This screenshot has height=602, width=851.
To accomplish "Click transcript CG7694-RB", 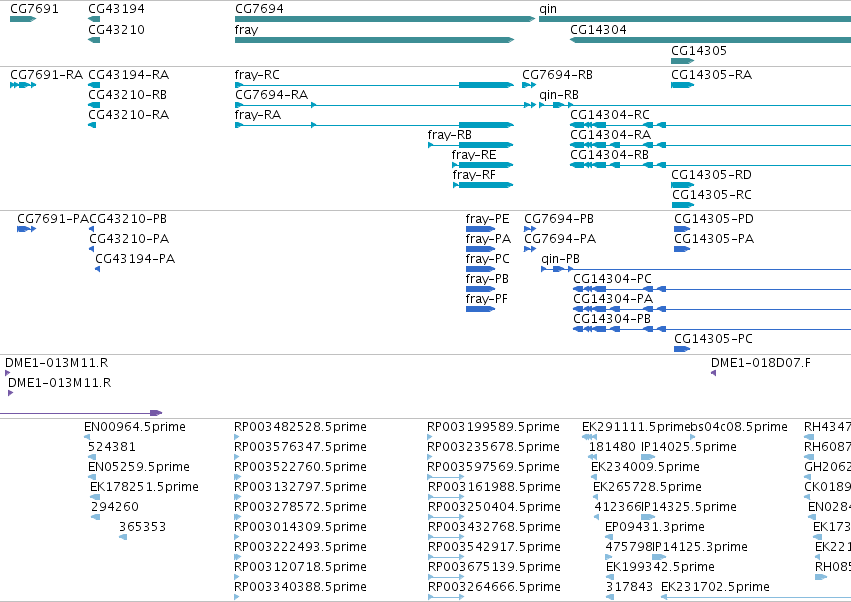I will [557, 74].
